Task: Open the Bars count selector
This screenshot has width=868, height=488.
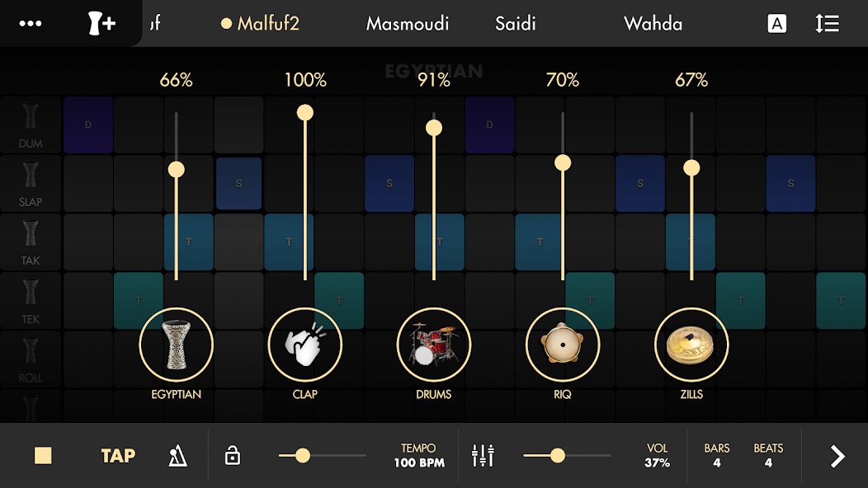Action: click(x=717, y=455)
